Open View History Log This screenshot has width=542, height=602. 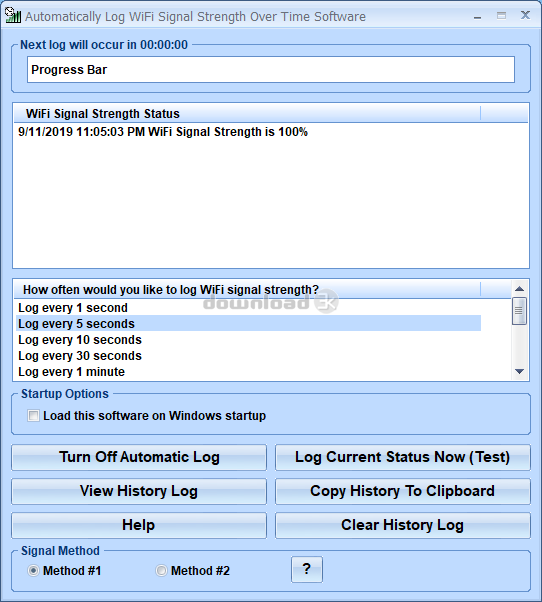(x=139, y=491)
